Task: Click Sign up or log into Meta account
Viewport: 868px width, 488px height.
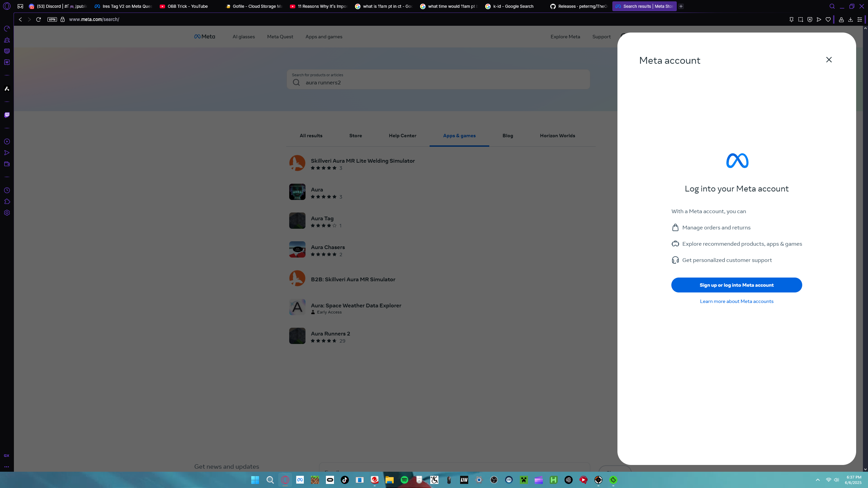Action: pyautogui.click(x=736, y=285)
